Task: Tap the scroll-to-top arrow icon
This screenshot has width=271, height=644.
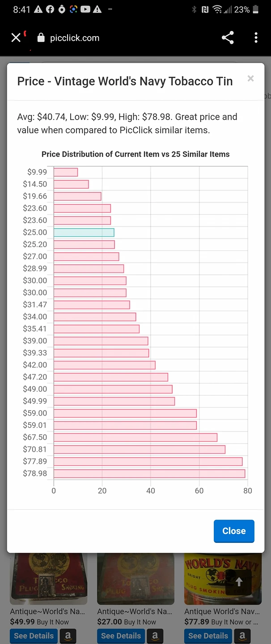Action: [x=239, y=581]
